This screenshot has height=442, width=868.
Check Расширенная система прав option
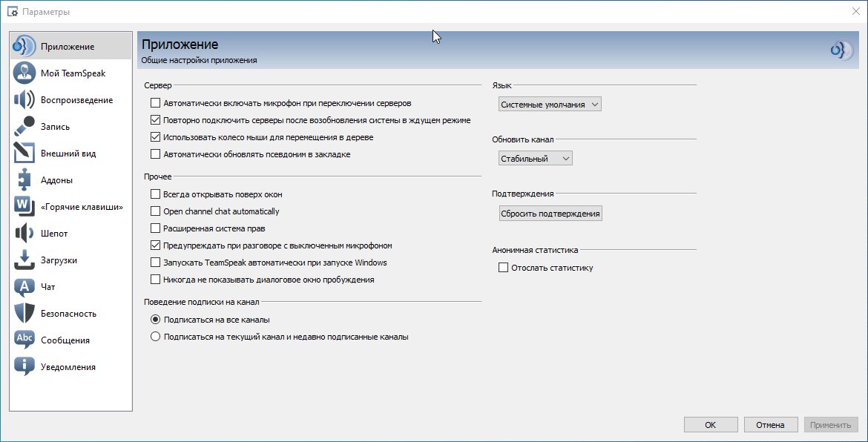coord(155,228)
